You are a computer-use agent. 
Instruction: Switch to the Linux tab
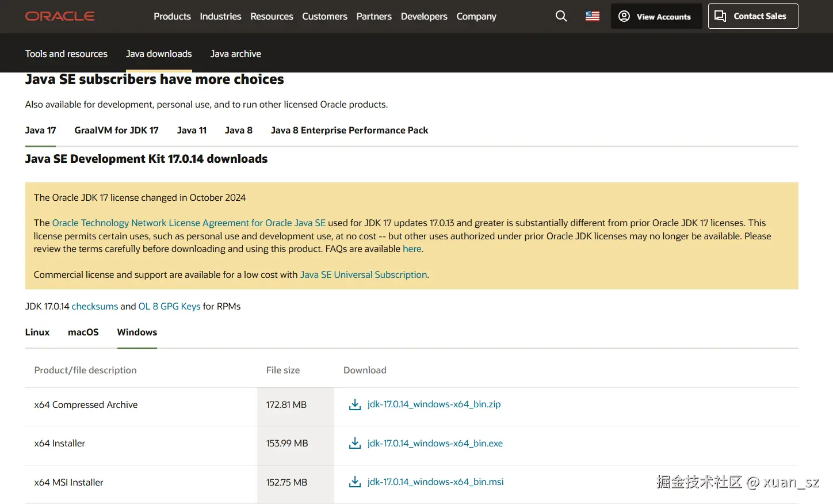coord(37,332)
